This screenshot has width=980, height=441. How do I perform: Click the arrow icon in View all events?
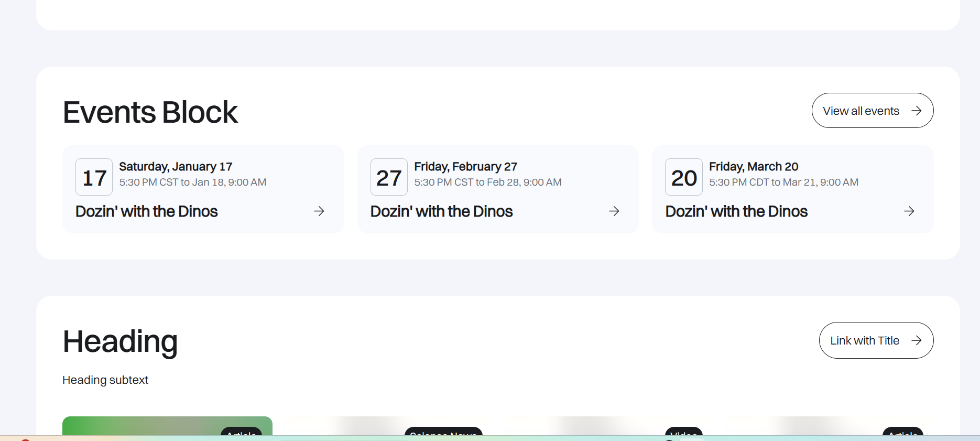tap(916, 111)
